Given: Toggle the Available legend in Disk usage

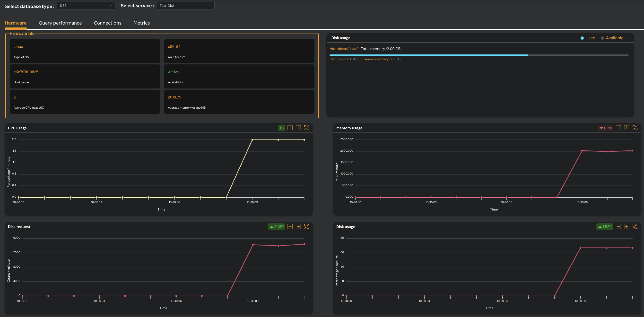Looking at the screenshot, I should (612, 38).
